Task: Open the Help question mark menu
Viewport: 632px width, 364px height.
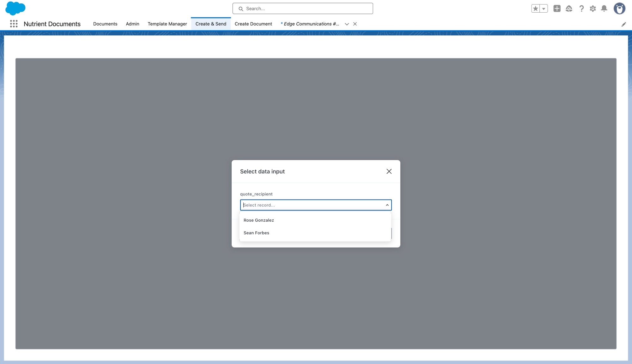Action: click(x=581, y=9)
